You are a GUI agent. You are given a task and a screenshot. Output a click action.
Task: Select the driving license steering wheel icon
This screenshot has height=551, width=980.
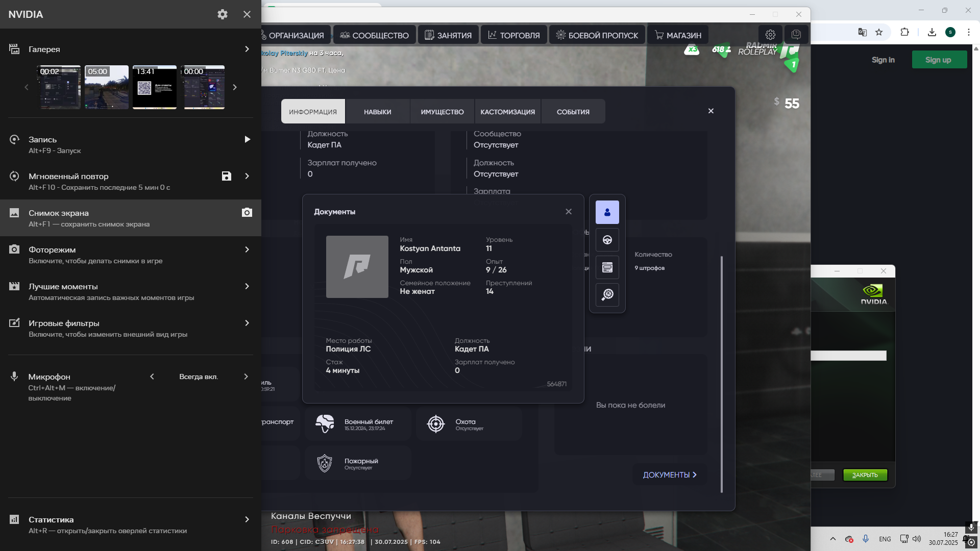tap(607, 240)
